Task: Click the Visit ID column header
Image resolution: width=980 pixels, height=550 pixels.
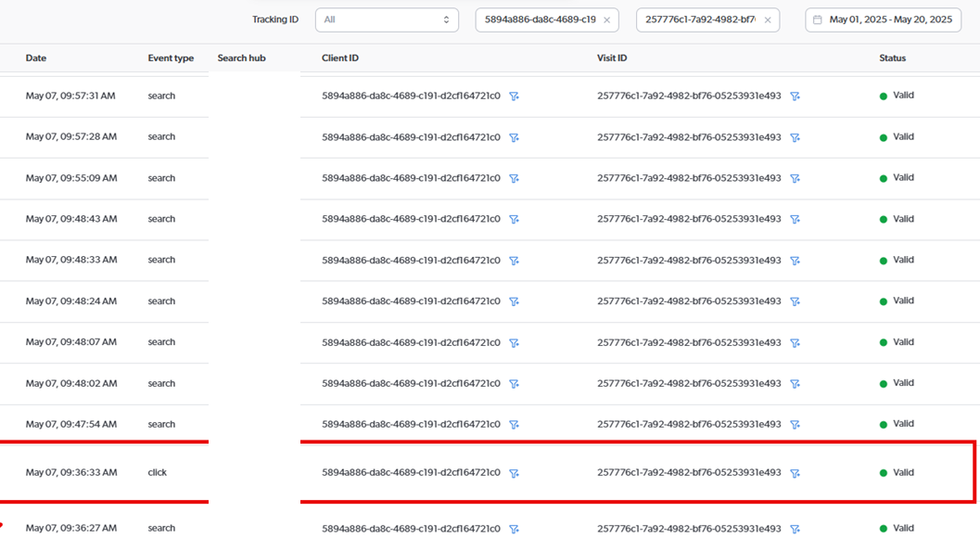Action: [x=612, y=58]
